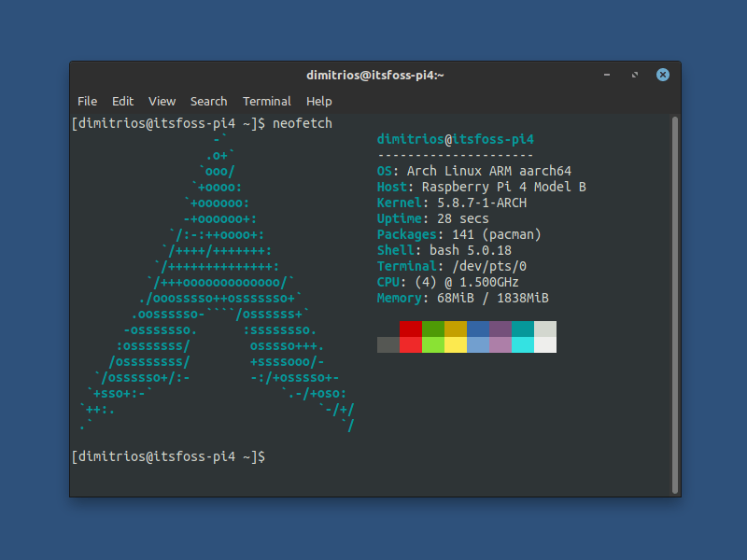Select the green color swatch
Screen dimensions: 747x560
coord(435,337)
